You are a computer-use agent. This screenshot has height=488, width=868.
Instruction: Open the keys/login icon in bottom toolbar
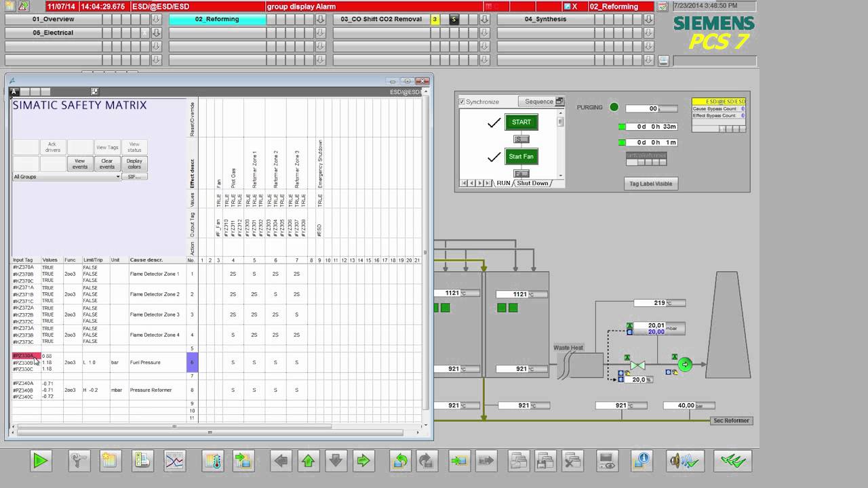coord(79,461)
